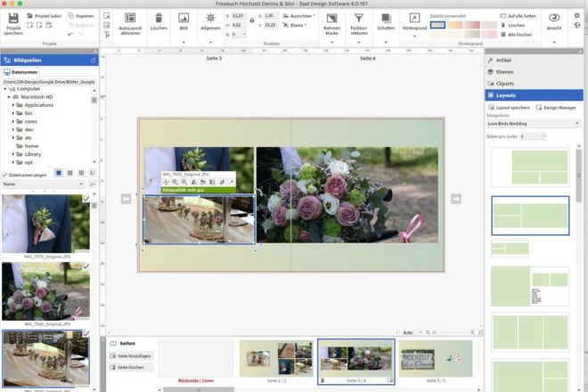Go to next page with right arrow

(456, 199)
